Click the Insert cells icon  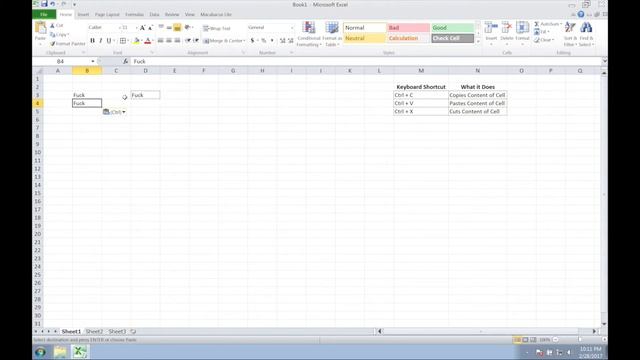(x=491, y=28)
